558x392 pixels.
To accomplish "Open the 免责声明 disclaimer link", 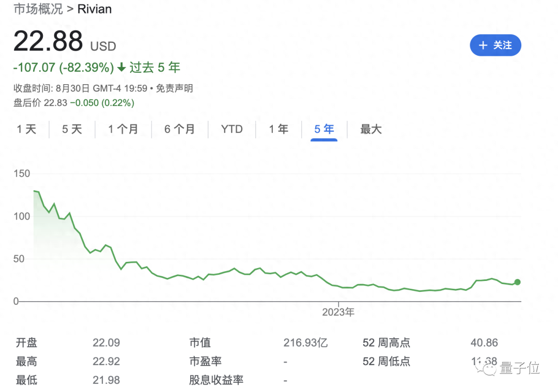I will click(x=174, y=88).
